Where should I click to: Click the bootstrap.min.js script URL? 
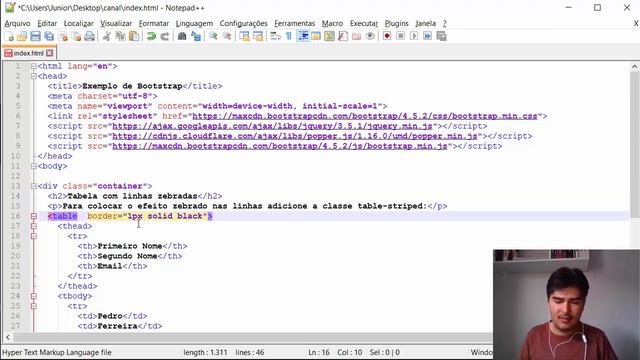click(280, 146)
